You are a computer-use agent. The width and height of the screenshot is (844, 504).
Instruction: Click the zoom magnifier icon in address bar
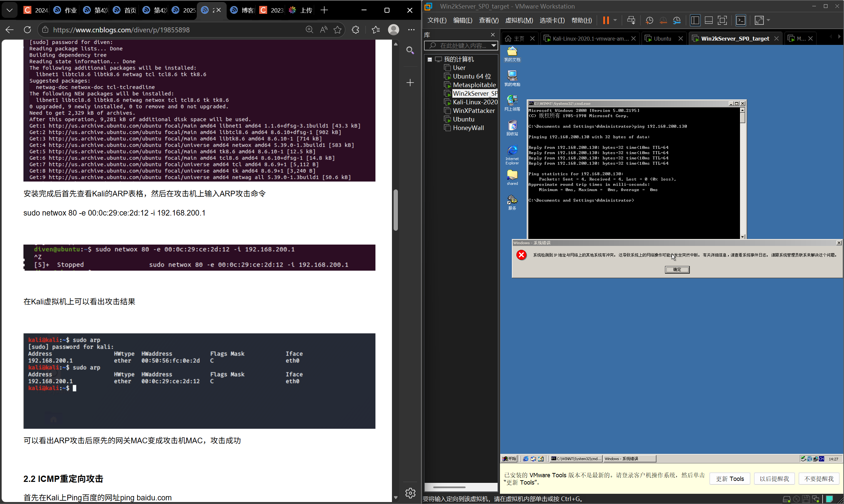[309, 30]
